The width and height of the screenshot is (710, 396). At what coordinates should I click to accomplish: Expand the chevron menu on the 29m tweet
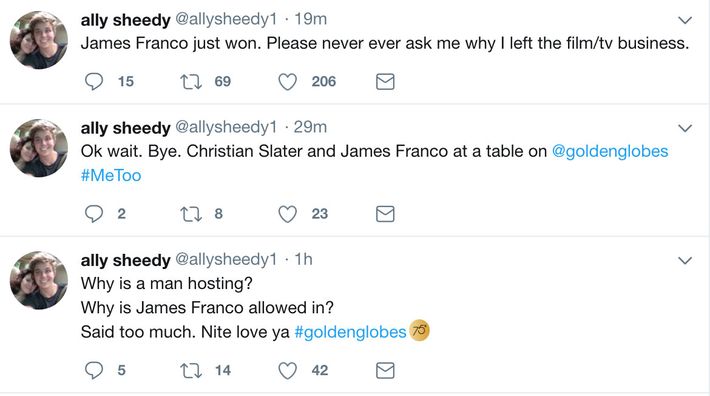685,128
